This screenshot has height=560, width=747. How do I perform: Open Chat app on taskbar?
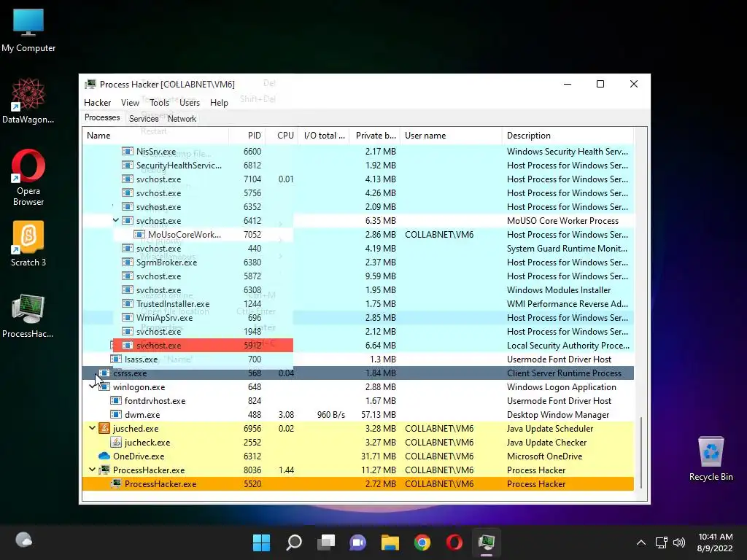357,542
